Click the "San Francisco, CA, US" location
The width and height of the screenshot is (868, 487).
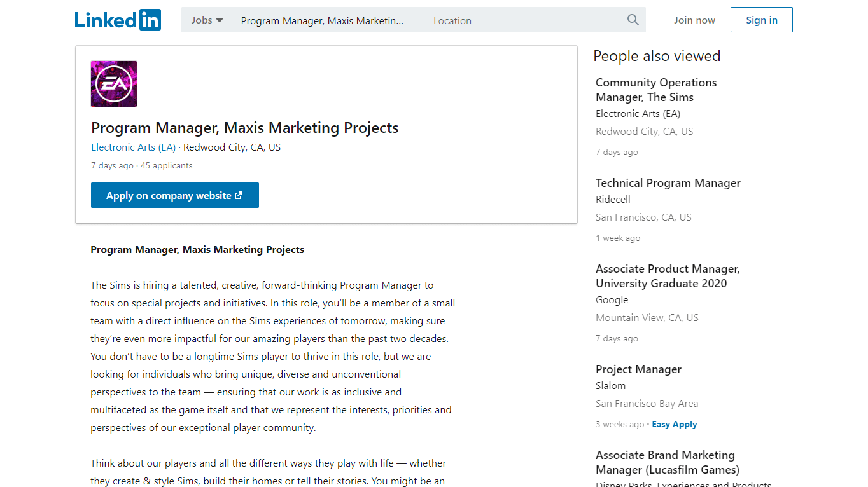point(643,217)
